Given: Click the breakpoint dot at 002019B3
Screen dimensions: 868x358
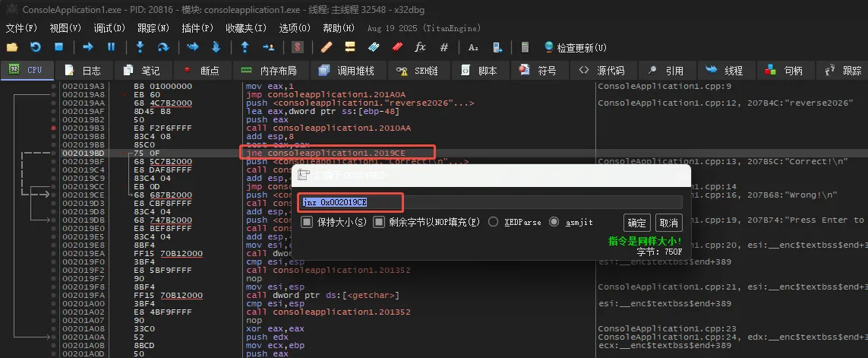Looking at the screenshot, I should tap(54, 128).
